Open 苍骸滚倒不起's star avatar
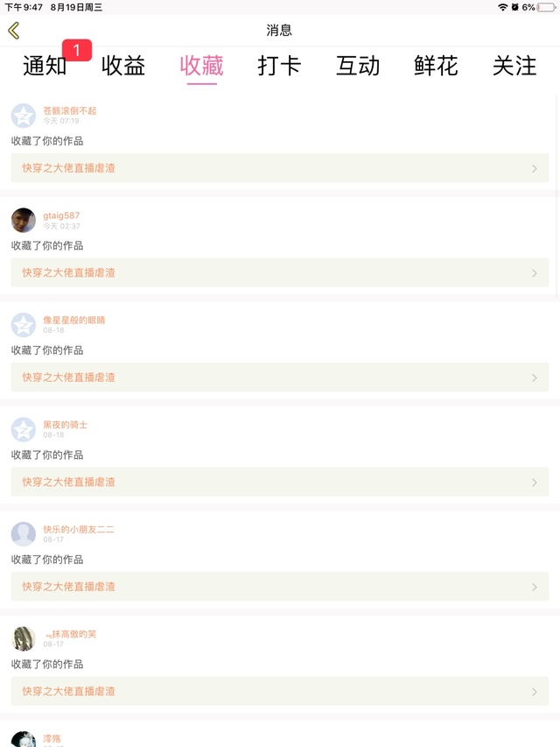 point(24,116)
